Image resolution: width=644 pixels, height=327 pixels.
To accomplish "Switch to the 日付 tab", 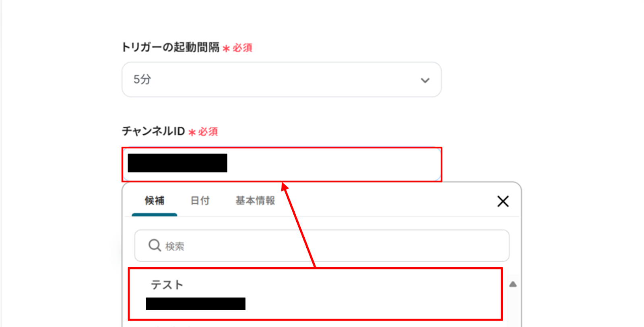I will point(200,200).
